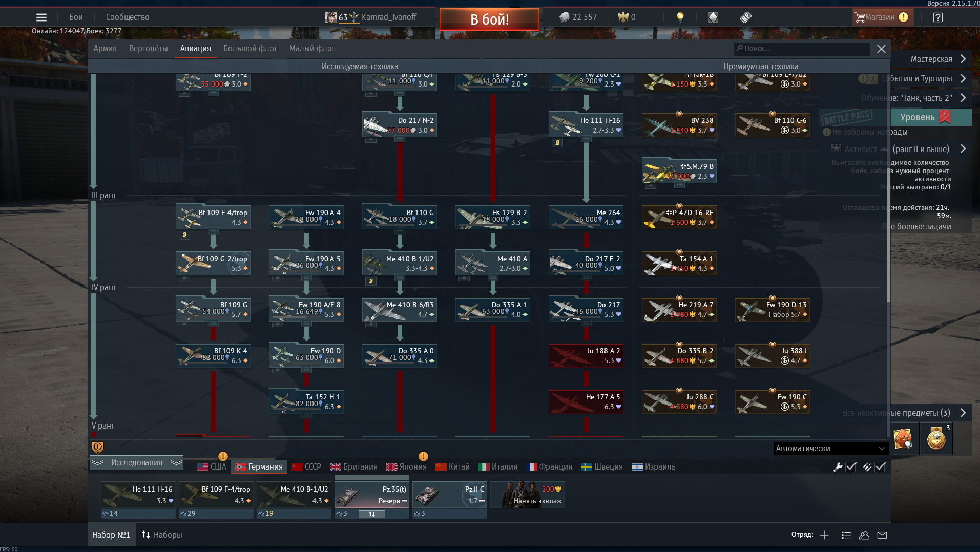This screenshot has height=552, width=980.
Task: Open the hamburger main menu
Action: click(41, 17)
